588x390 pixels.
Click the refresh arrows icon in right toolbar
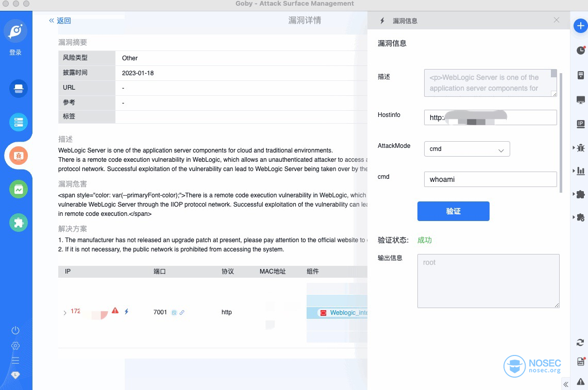click(580, 343)
